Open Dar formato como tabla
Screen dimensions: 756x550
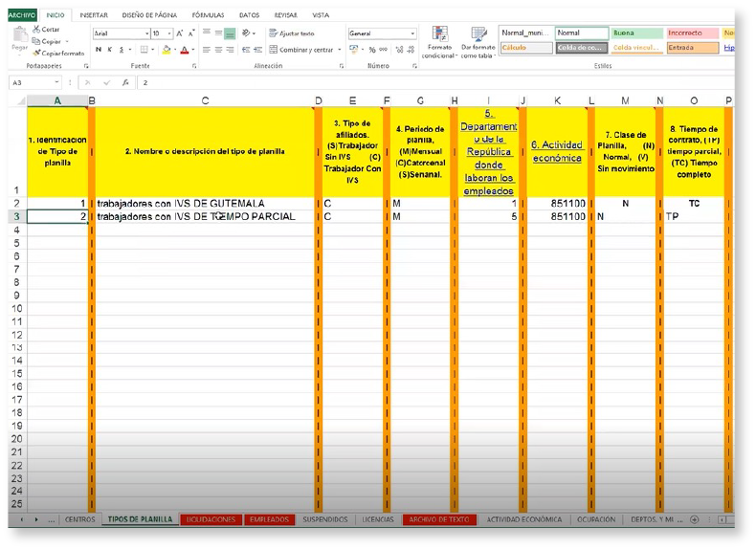click(478, 42)
